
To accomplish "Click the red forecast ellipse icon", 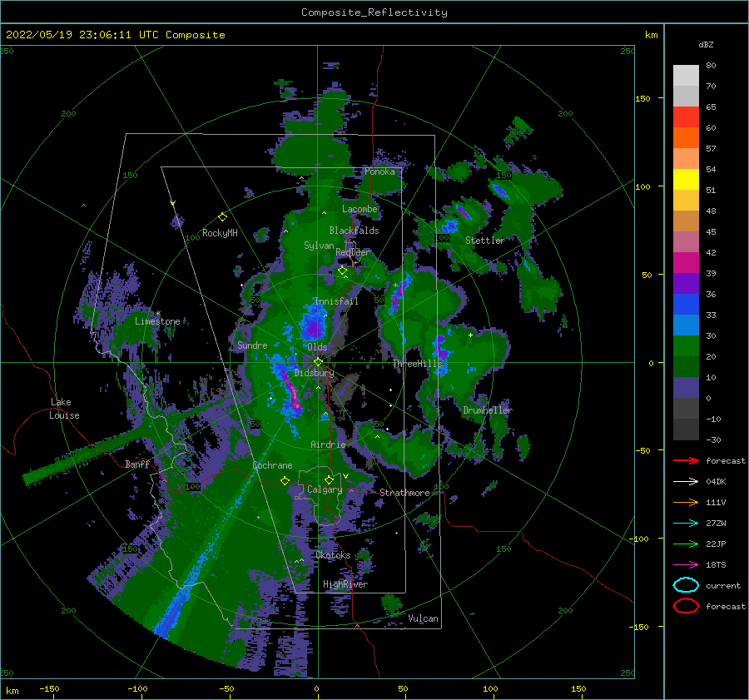I will tap(686, 606).
